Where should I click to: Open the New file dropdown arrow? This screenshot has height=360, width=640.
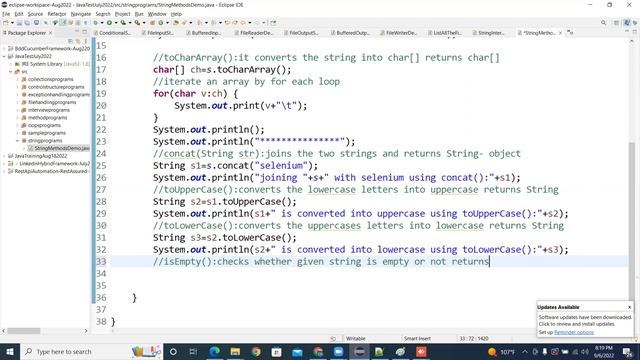click(x=12, y=23)
